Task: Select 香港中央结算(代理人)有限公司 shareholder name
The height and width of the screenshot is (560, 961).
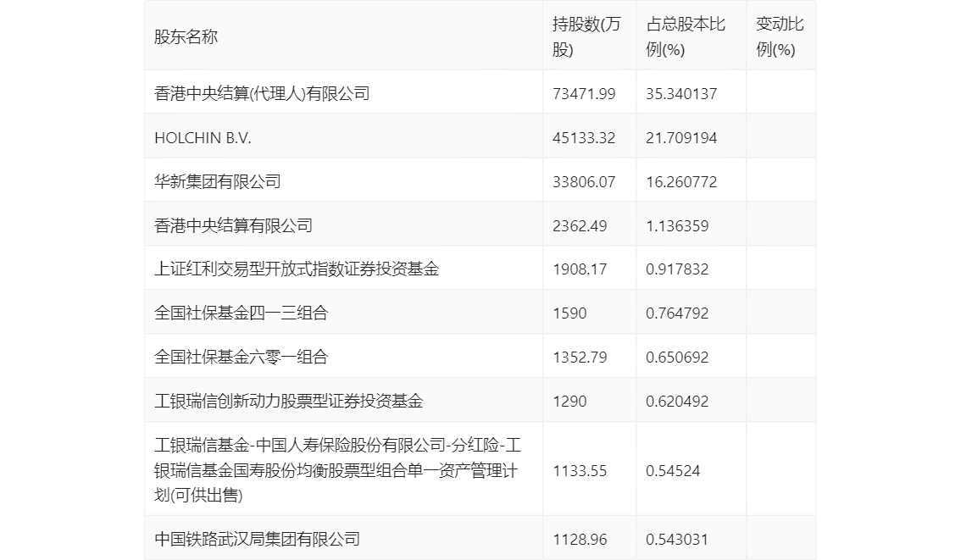Action: (262, 94)
